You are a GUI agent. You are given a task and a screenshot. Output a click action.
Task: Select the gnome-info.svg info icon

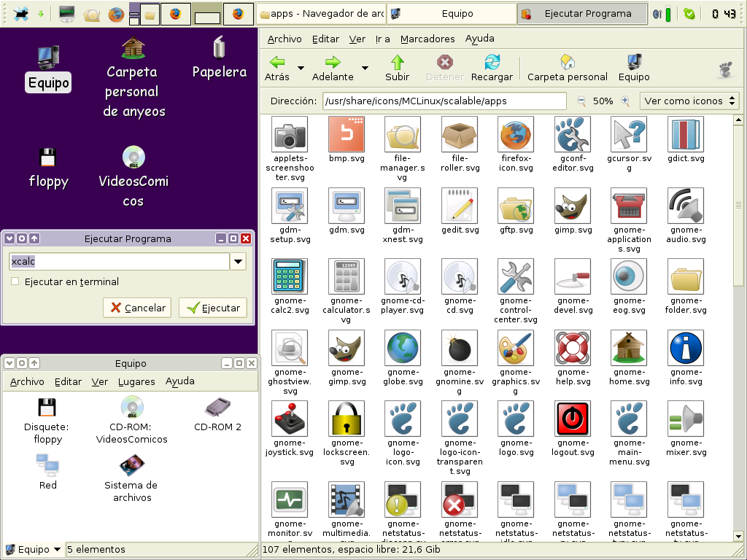pos(686,348)
